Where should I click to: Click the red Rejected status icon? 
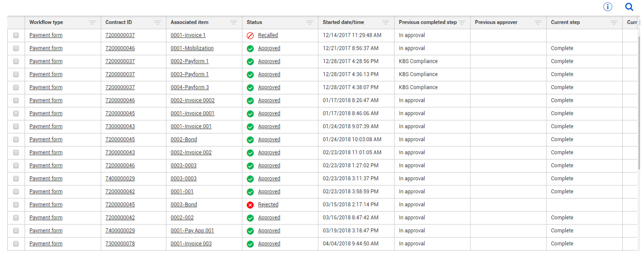click(250, 205)
